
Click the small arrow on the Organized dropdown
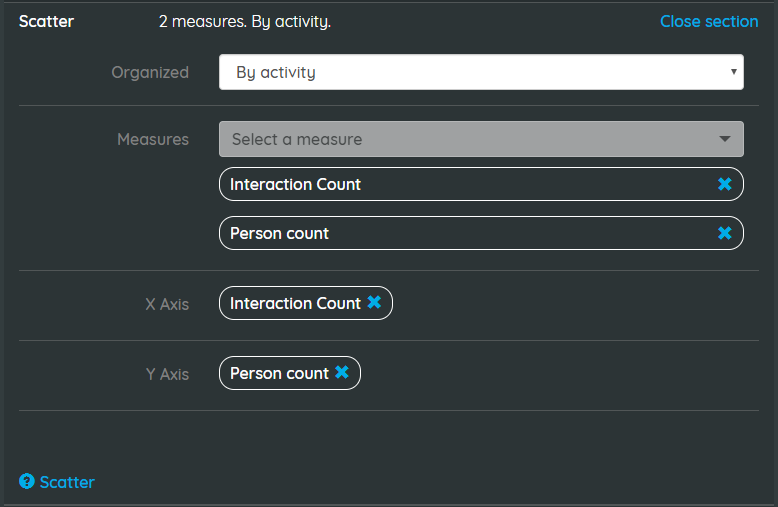click(733, 72)
